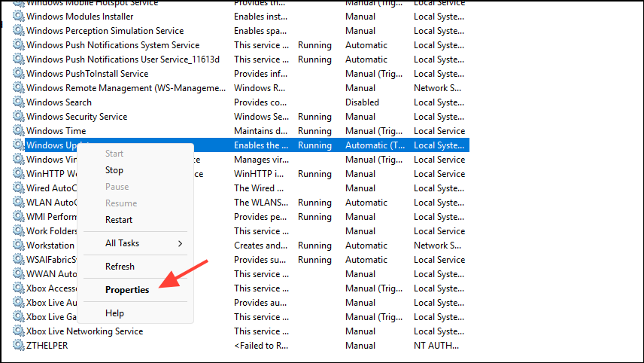Click 'The Wired ...' description cell
644x363 pixels.
(258, 188)
